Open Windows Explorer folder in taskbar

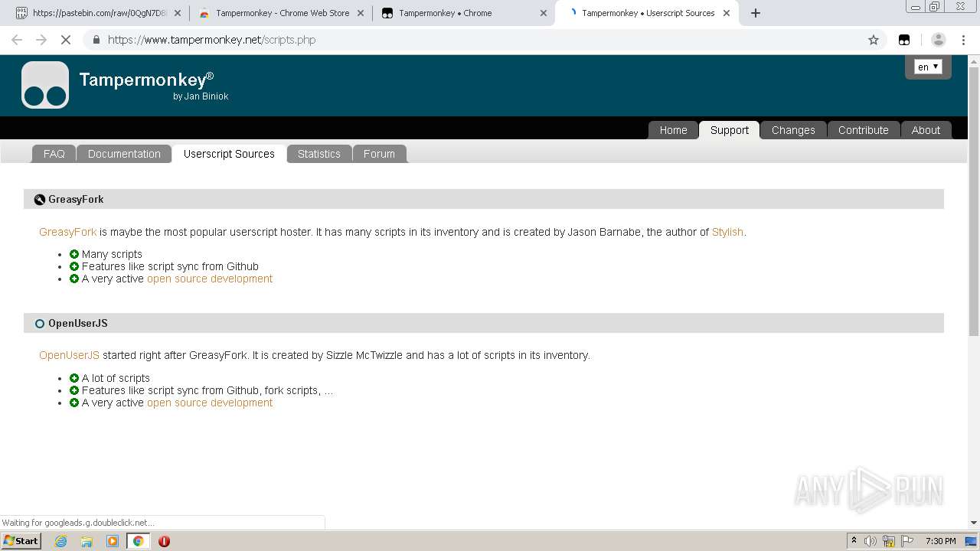(x=87, y=541)
